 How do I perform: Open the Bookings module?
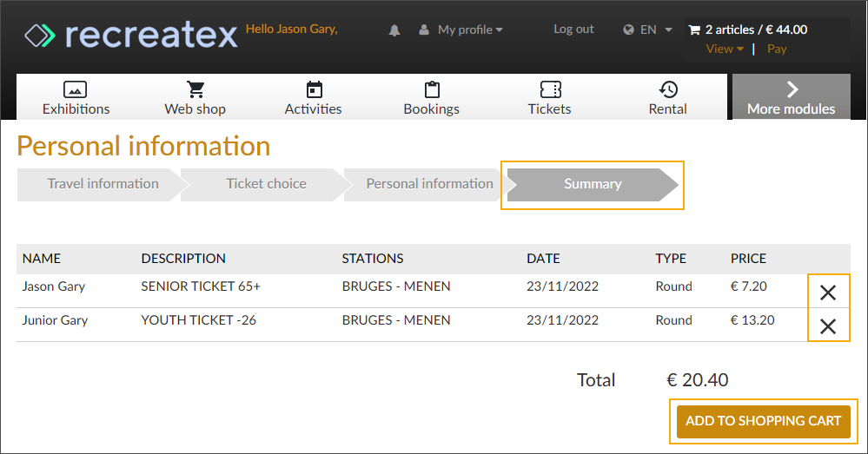pyautogui.click(x=432, y=97)
